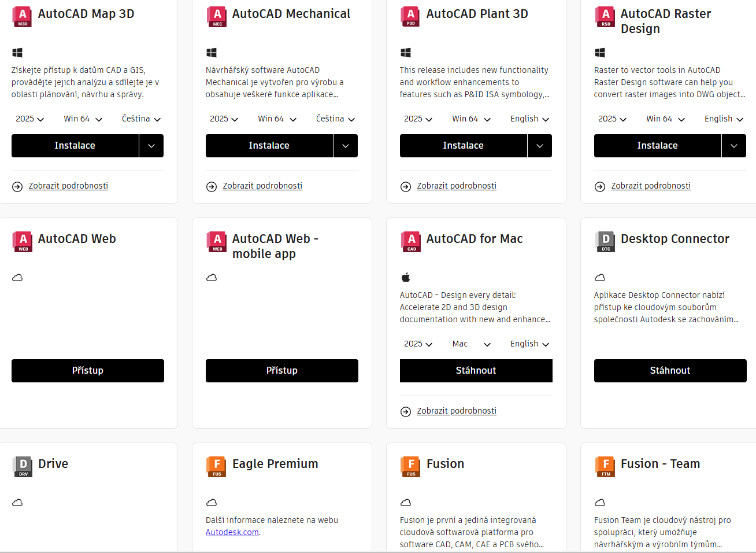Open the year dropdown for AutoCAD Mechanical
756x553 pixels.
[x=224, y=119]
